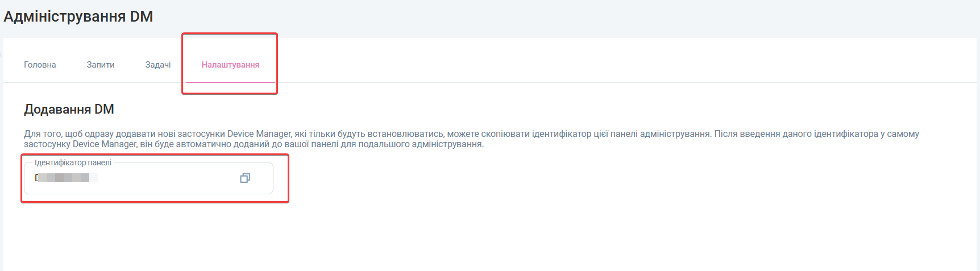Click the Ідентифікатор панелі field label
The height and width of the screenshot is (271, 980).
point(73,162)
